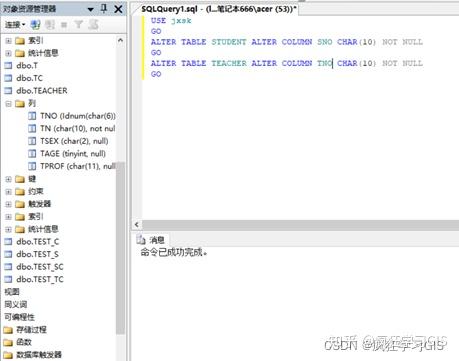Select the dbo.TC table node
Screen dimensions: 459x361
pyautogui.click(x=29, y=78)
